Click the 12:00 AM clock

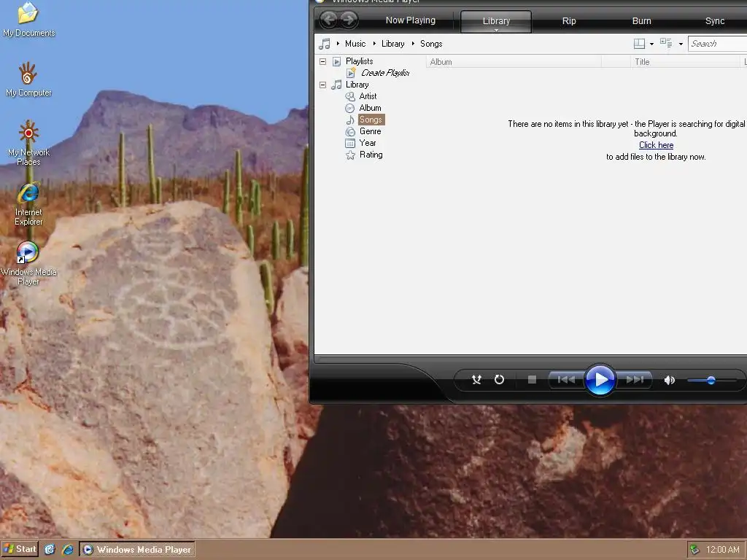[x=722, y=550]
